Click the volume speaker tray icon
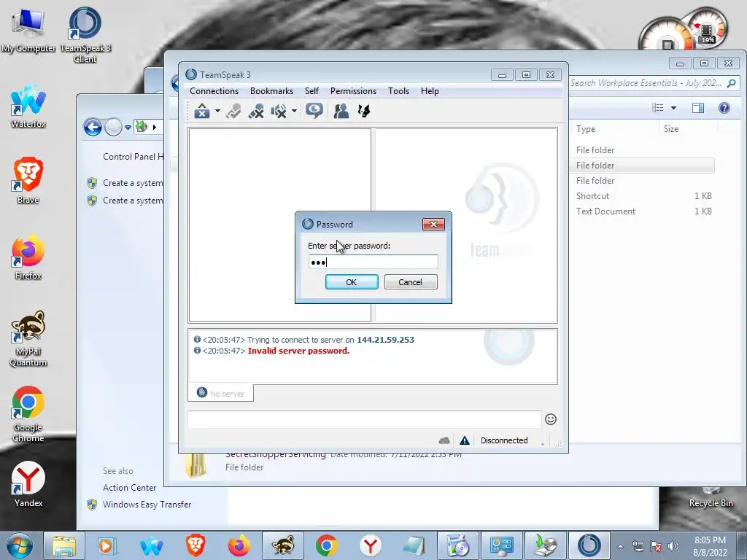The image size is (747, 560). pos(673,546)
